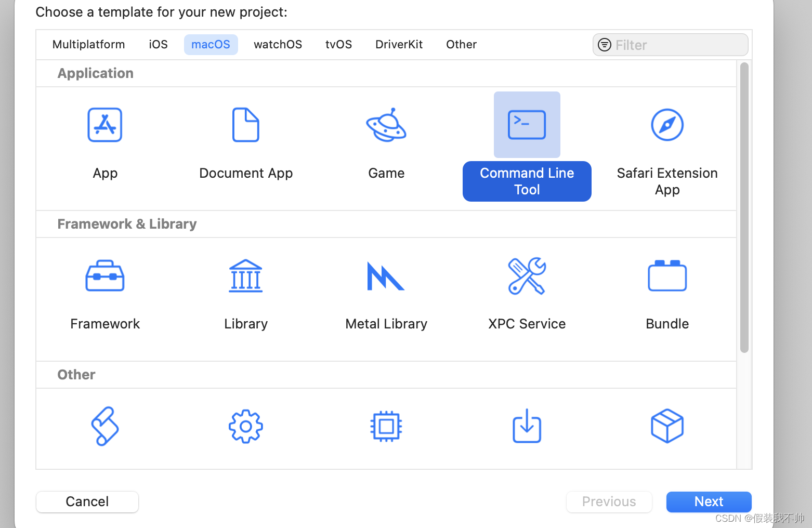Choose the download-arrow box icon under Other
The image size is (812, 528).
pos(527,426)
